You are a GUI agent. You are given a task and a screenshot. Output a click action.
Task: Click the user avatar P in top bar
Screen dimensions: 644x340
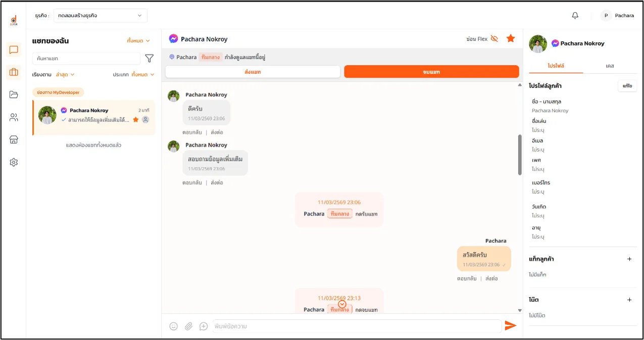[606, 16]
